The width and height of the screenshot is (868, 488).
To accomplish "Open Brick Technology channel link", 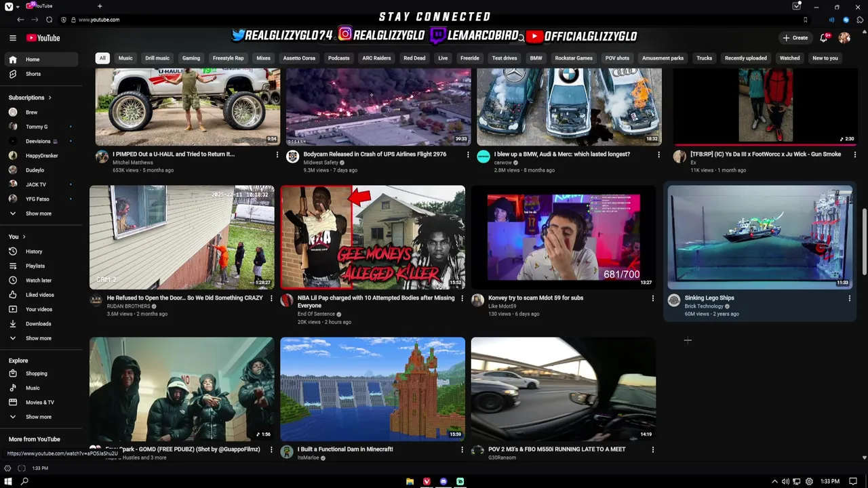I will pyautogui.click(x=704, y=306).
